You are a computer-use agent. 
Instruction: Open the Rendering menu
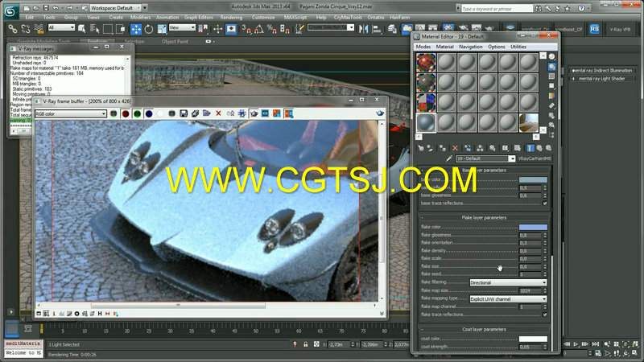(231, 17)
